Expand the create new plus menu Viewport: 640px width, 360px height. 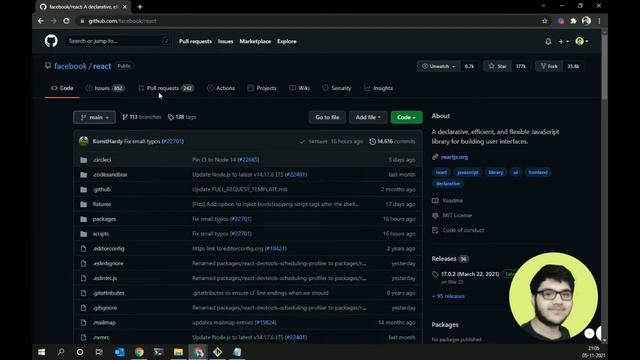(563, 41)
